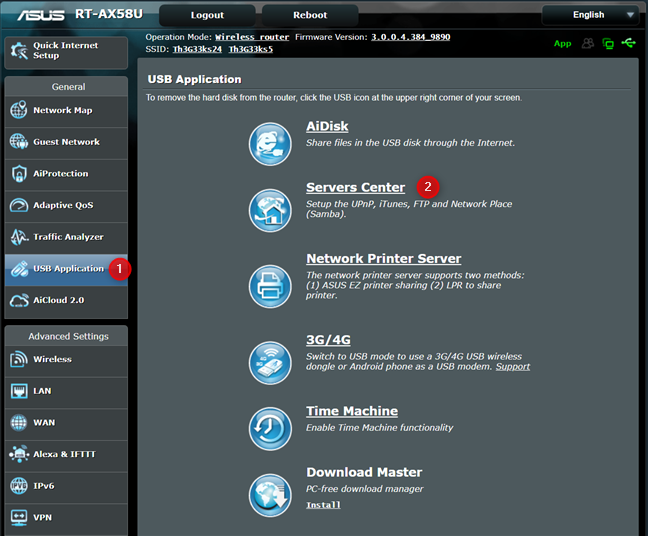Select Adaptive QoS menu item
The width and height of the screenshot is (648, 536).
click(66, 206)
